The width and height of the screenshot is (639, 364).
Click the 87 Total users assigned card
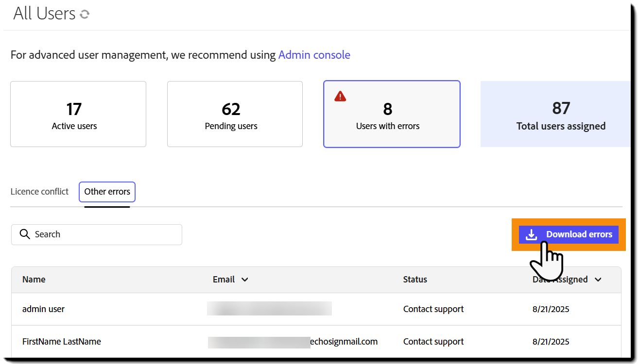555,114
